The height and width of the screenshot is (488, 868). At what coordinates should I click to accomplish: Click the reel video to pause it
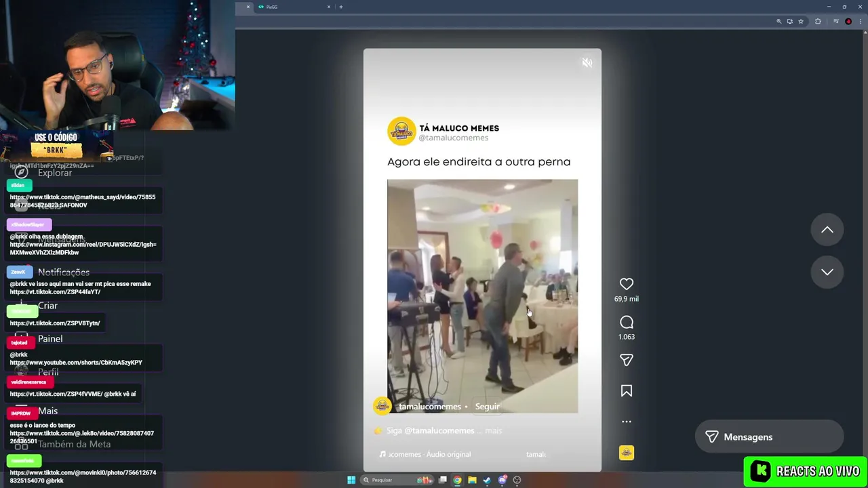tap(482, 296)
